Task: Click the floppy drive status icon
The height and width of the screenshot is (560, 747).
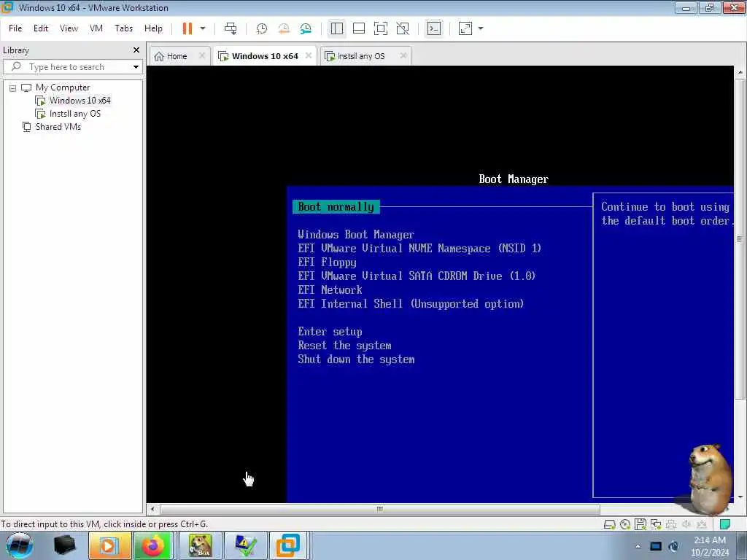Action: [640, 525]
